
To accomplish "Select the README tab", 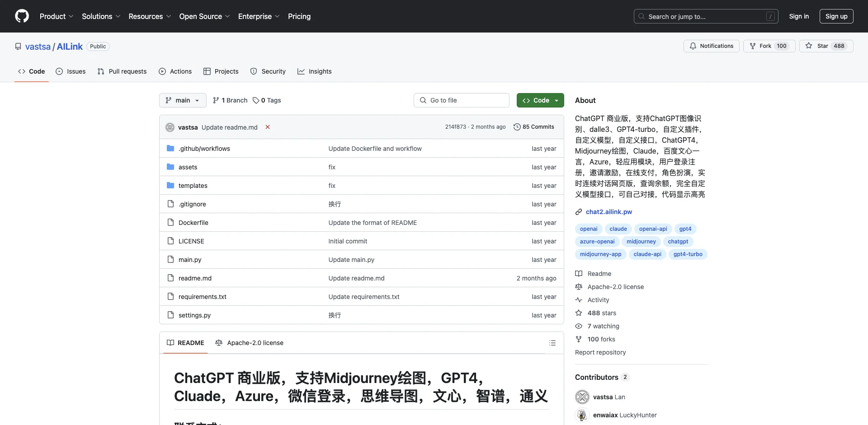I will [x=185, y=343].
